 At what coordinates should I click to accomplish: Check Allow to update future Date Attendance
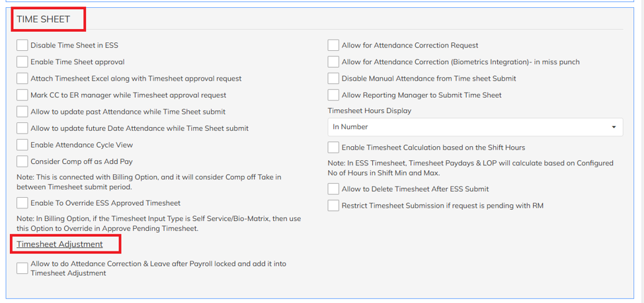point(22,128)
